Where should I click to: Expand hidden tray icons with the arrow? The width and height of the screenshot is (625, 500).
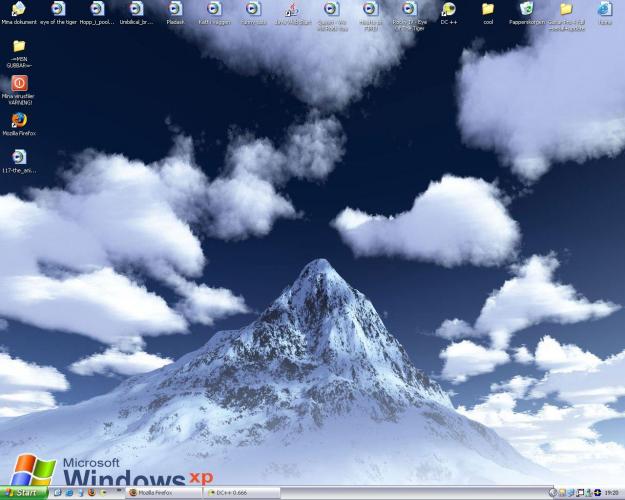point(552,493)
